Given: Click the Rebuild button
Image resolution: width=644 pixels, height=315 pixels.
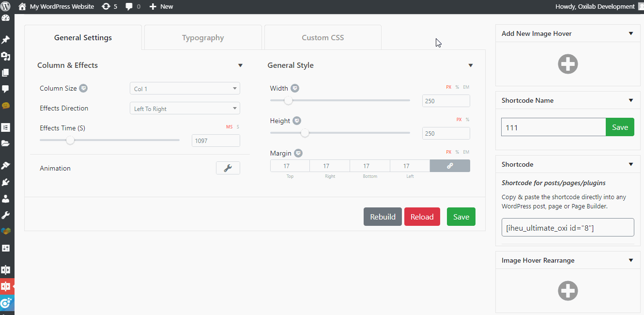Looking at the screenshot, I should tap(383, 217).
